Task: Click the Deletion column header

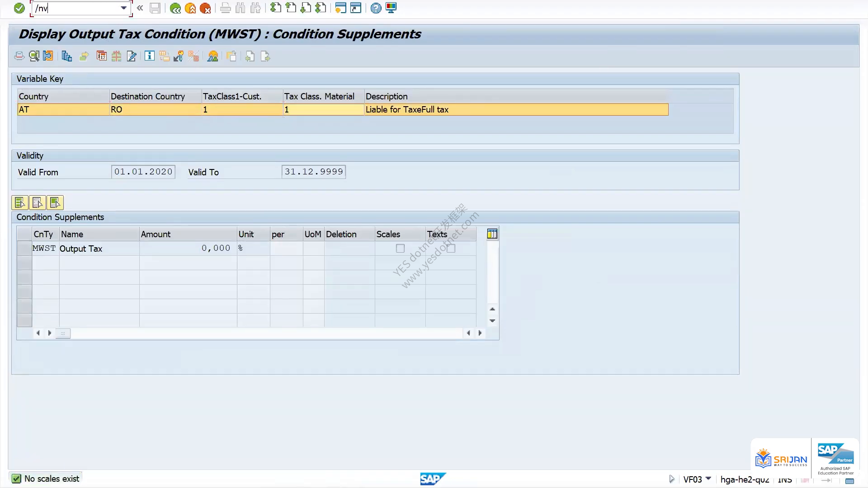Action: click(349, 234)
